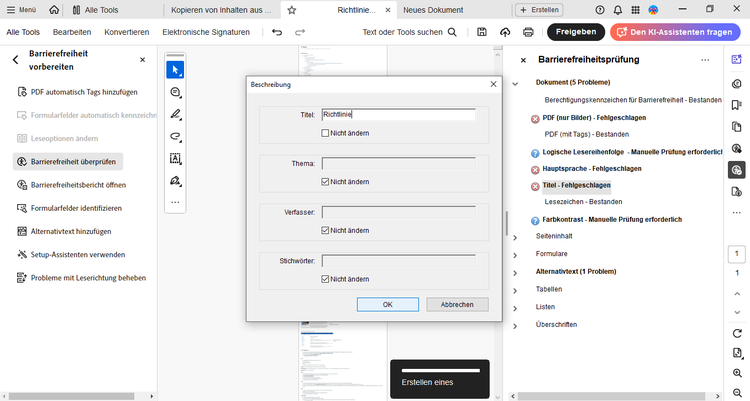Viewport: 750px width, 401px height.
Task: Click the redo arrow icon
Action: pos(300,32)
